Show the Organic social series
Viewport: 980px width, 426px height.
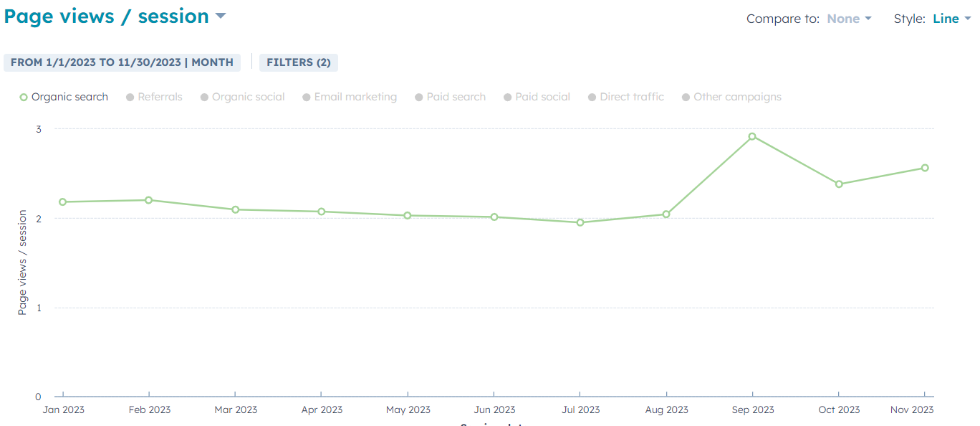pos(243,97)
